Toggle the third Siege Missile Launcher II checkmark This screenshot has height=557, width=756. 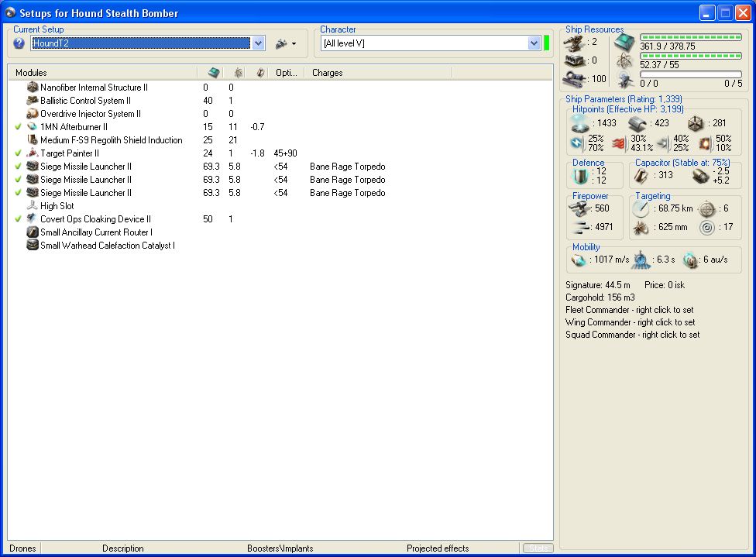[x=19, y=192]
